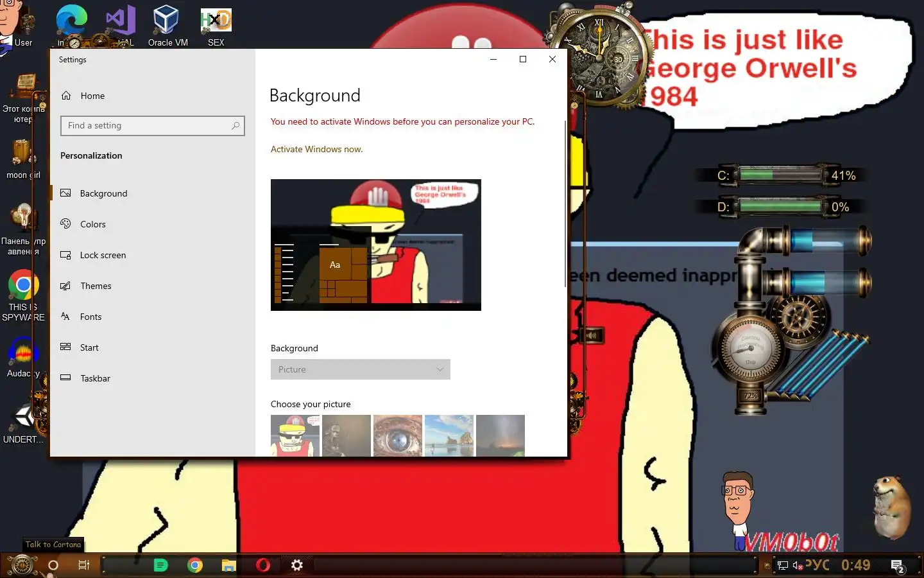Click the Settings window scrollbar
Viewport: 924px width, 578px height.
(x=565, y=203)
